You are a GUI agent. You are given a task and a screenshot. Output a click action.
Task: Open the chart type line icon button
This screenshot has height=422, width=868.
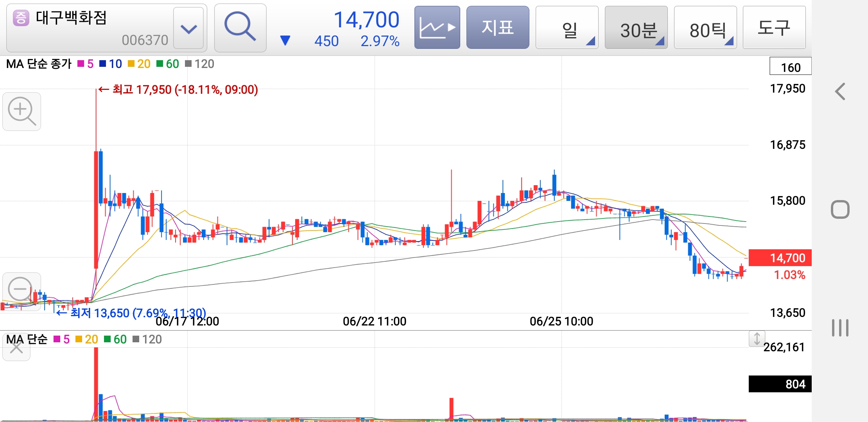point(437,27)
